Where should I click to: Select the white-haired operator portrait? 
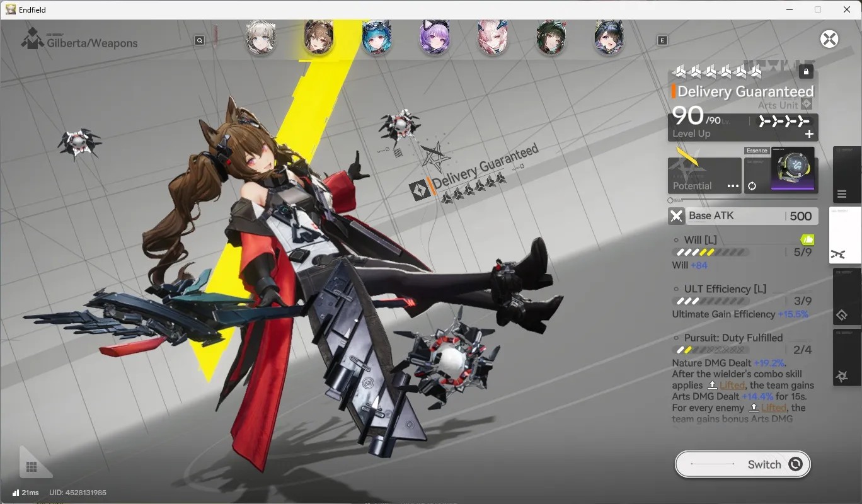[x=260, y=38]
